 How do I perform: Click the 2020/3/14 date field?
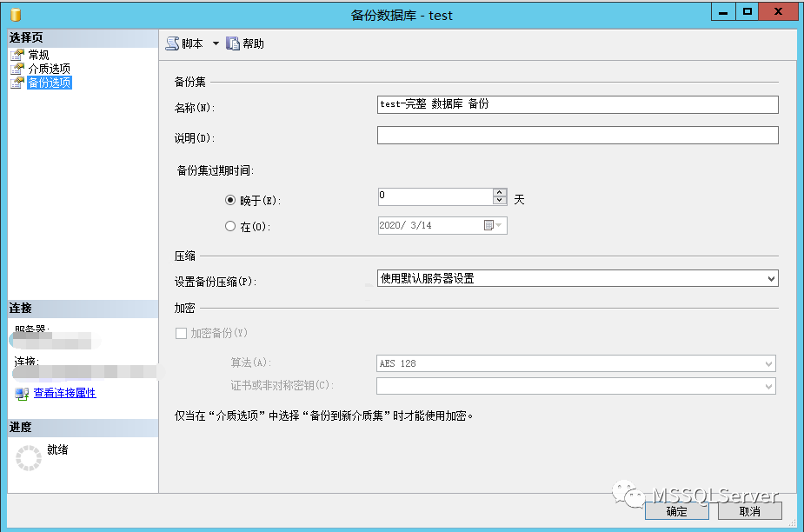(x=442, y=225)
